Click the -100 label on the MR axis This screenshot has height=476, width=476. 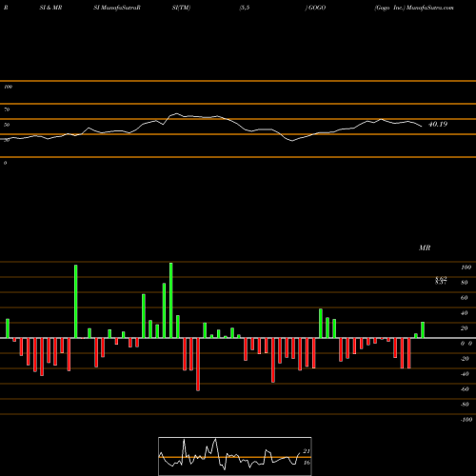click(466, 420)
